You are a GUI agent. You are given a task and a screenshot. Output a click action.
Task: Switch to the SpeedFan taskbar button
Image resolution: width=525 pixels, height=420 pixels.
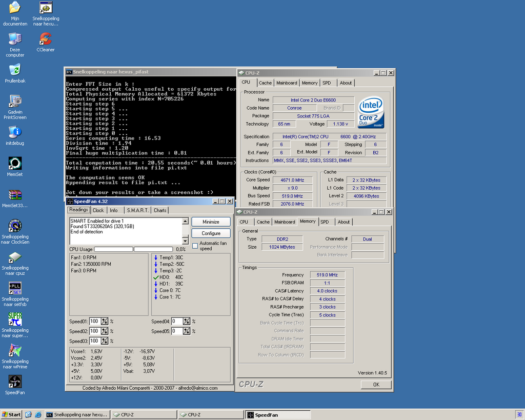click(278, 415)
